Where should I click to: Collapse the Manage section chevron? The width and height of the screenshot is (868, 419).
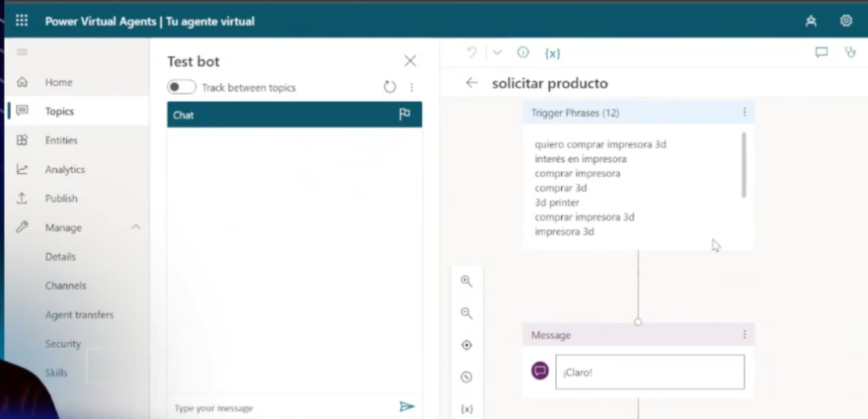(x=136, y=227)
